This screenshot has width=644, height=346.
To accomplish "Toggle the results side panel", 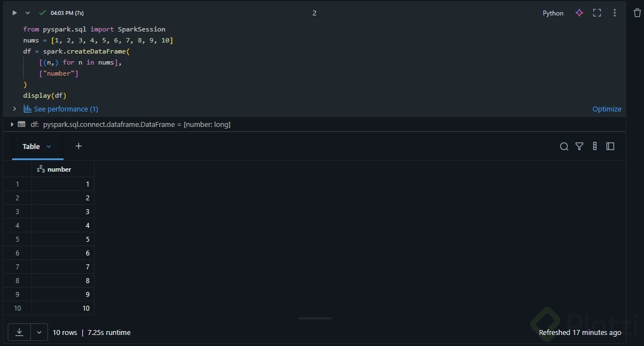I will coord(610,146).
